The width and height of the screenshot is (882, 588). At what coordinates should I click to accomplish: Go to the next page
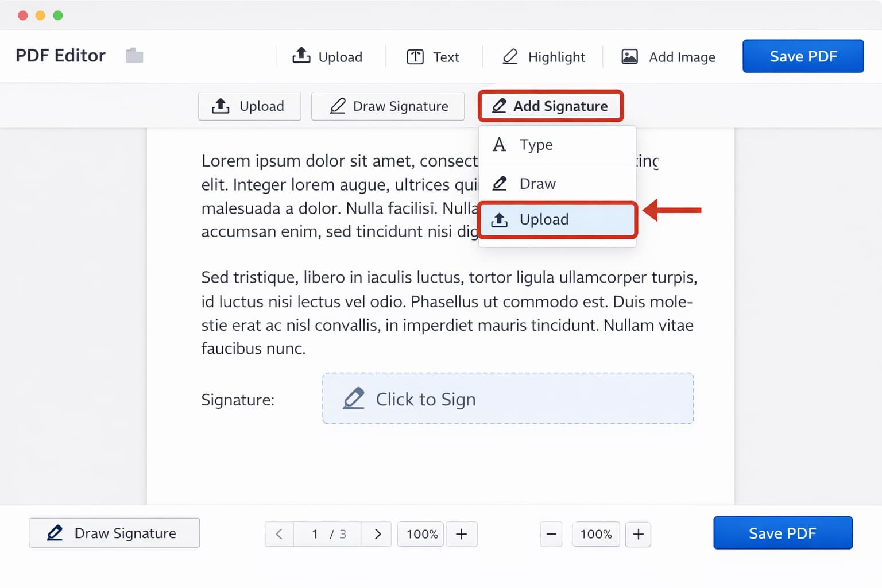[x=377, y=534]
